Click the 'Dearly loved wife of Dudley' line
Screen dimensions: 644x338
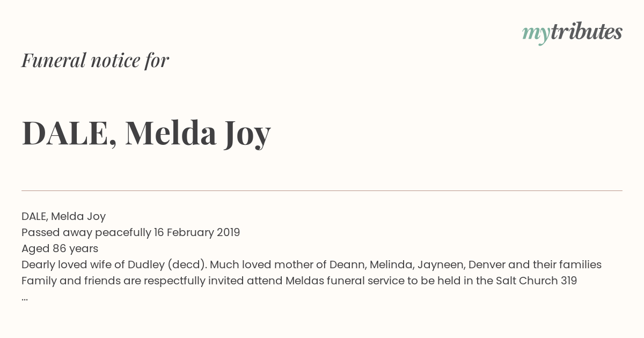(311, 264)
